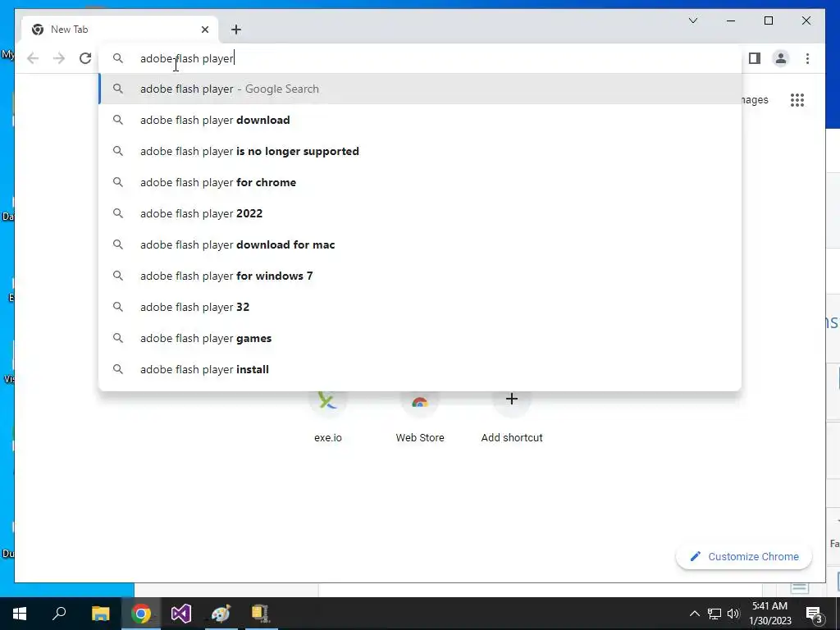Select 'adobe flash player download for mac'
The image size is (840, 630).
click(421, 244)
